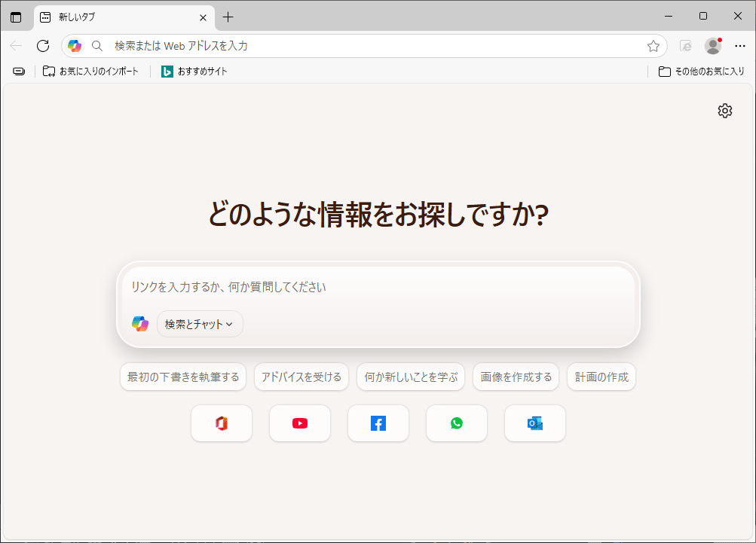
Task: Select the 新しいタブ tab
Action: [x=124, y=17]
